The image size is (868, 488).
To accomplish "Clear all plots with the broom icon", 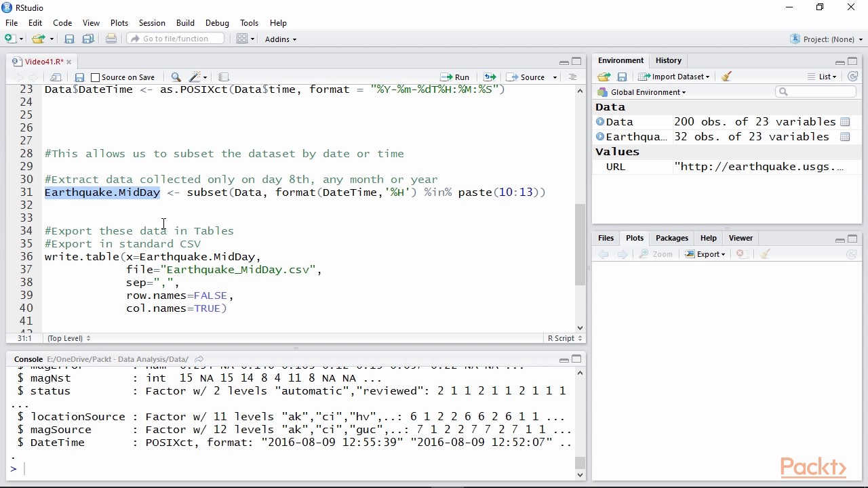I will 765,254.
